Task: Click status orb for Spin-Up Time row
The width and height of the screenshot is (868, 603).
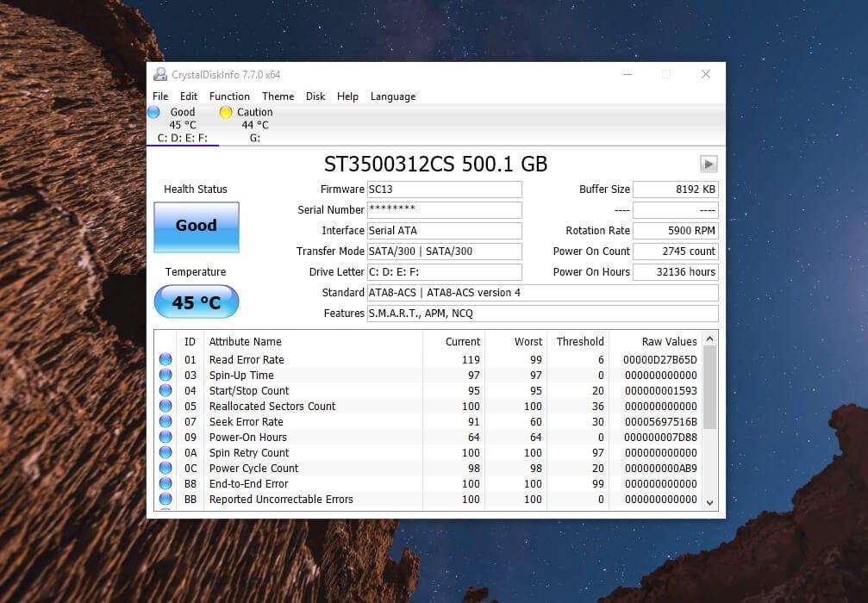Action: coord(165,375)
